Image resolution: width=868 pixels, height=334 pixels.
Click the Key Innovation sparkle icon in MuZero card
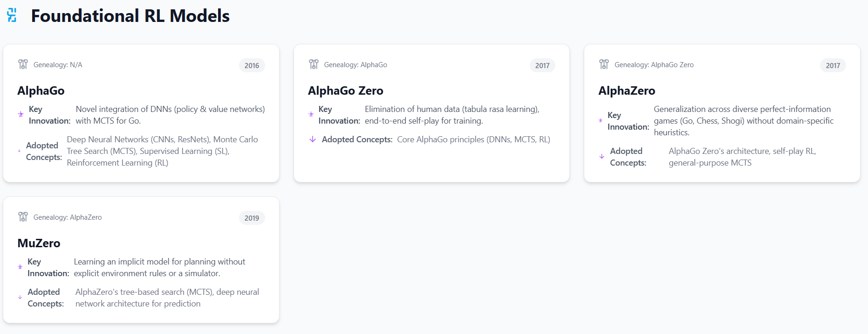tap(20, 267)
